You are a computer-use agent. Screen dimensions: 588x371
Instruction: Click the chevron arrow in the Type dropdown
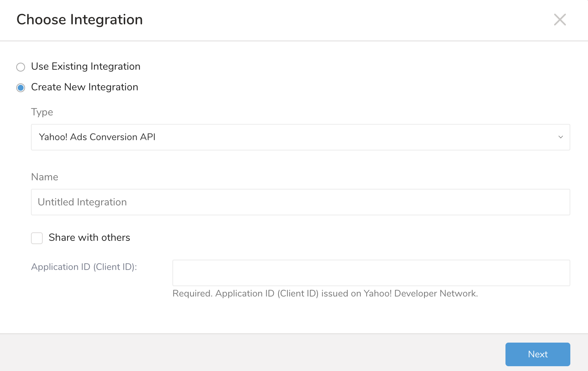560,137
